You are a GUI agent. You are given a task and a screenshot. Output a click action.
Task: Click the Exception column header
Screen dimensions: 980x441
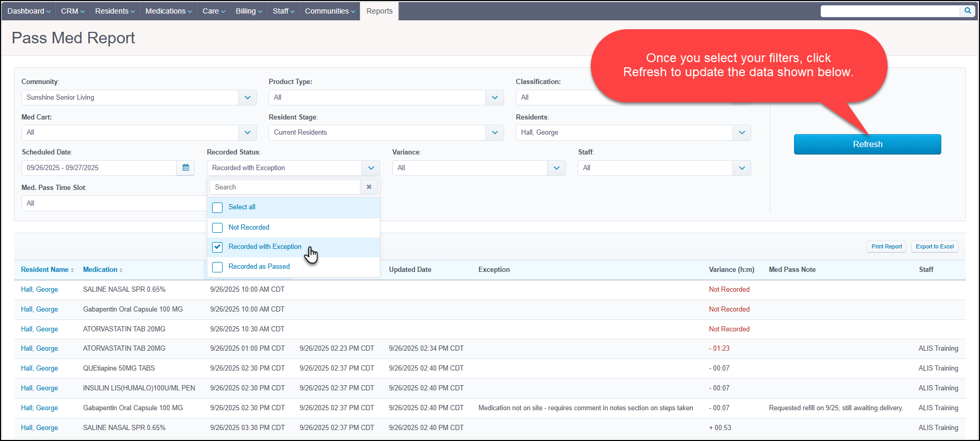coord(494,270)
